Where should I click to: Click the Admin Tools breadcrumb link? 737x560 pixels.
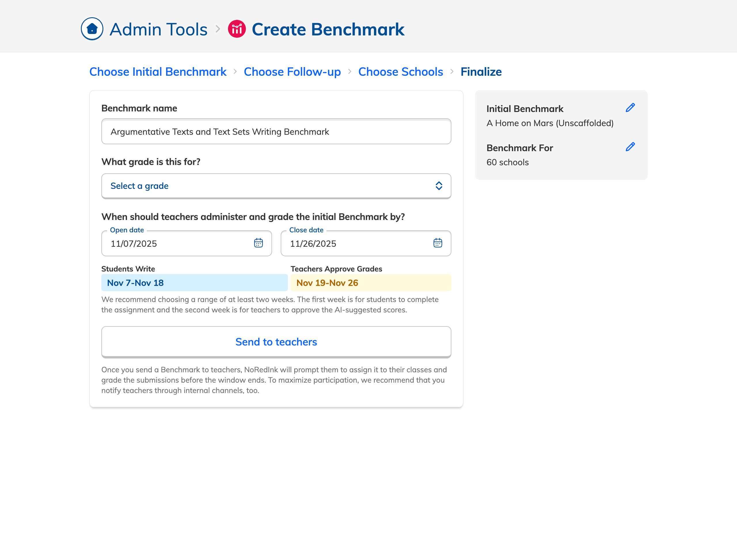click(x=158, y=29)
